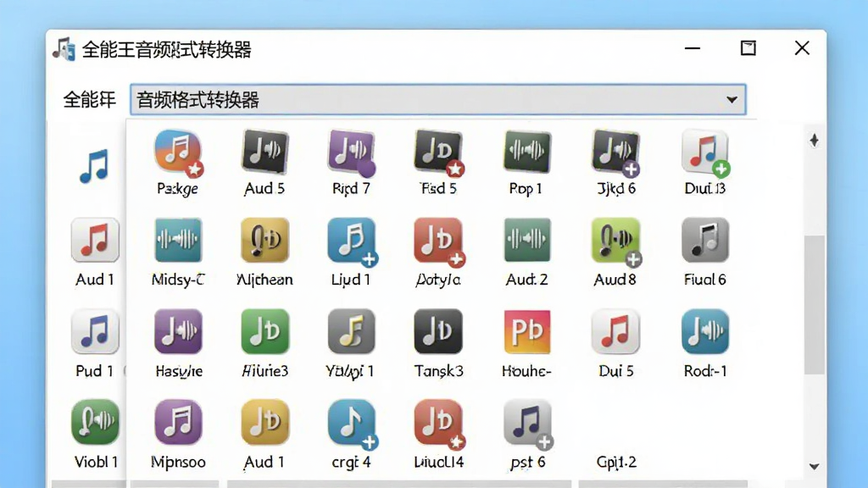Click the vertical scrollbar thumb
Viewport: 868px width, 488px height.
[815, 305]
